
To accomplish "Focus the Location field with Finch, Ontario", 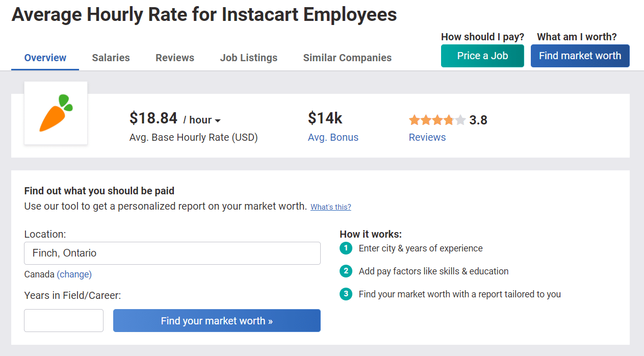I will click(172, 253).
